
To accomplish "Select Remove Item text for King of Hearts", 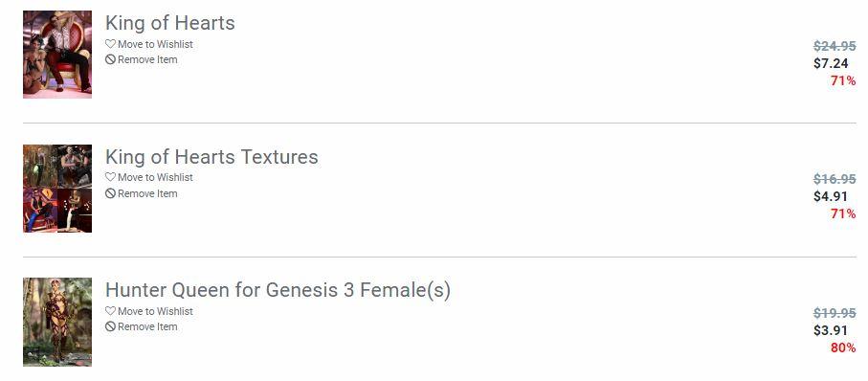I will tap(147, 59).
